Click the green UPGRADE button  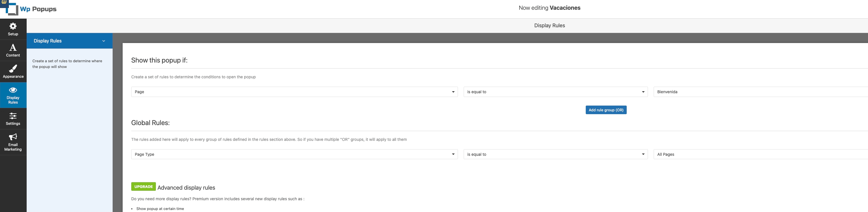point(144,187)
